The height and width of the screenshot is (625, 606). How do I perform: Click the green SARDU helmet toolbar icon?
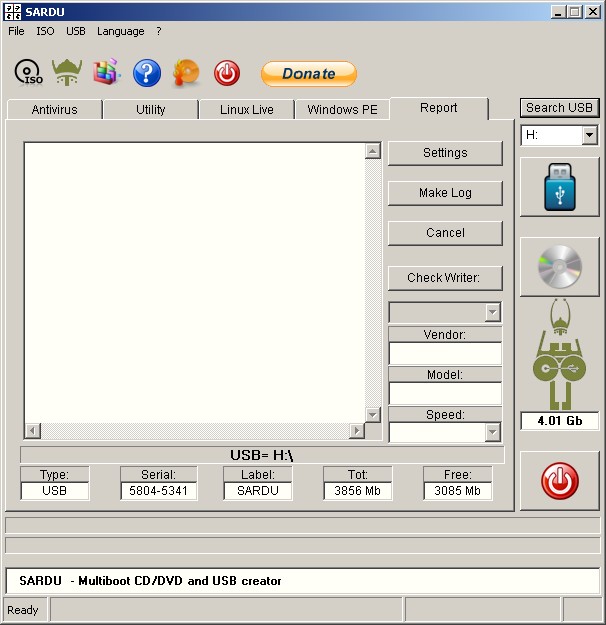[67, 72]
